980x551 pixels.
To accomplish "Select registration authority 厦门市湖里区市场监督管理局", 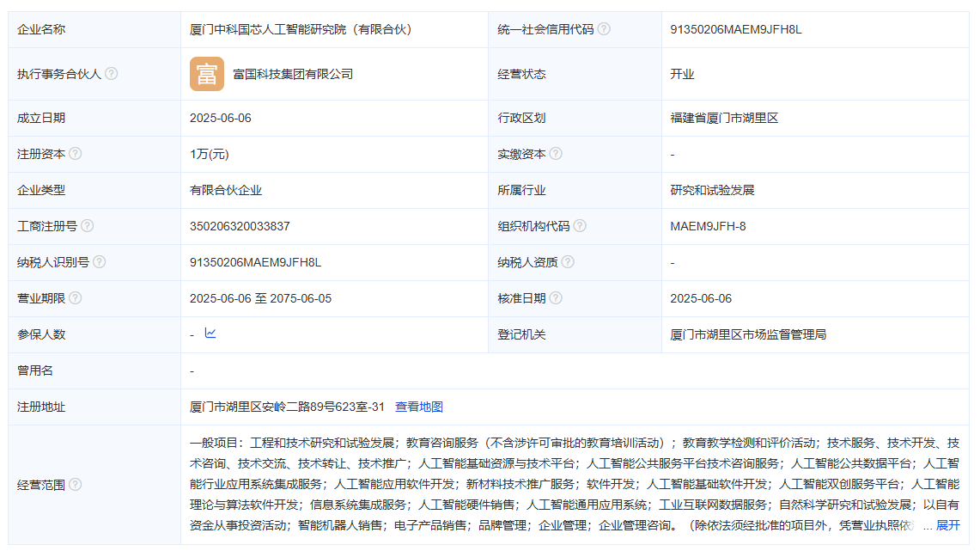I will click(x=748, y=335).
